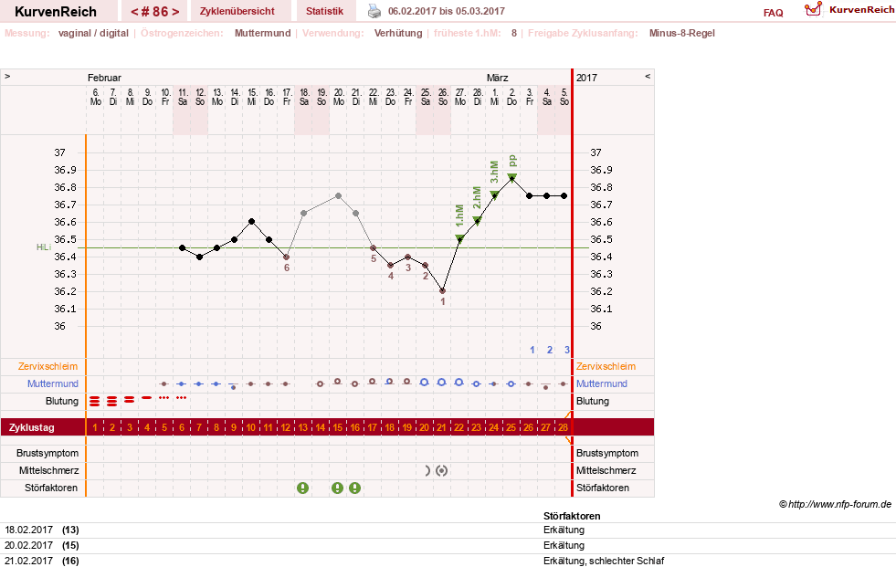Click the 'Februar' month label
This screenshot has height=588, width=896.
[x=104, y=78]
